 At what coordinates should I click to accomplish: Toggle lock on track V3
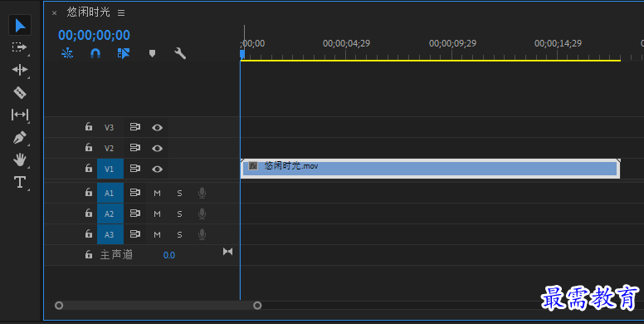(x=88, y=126)
